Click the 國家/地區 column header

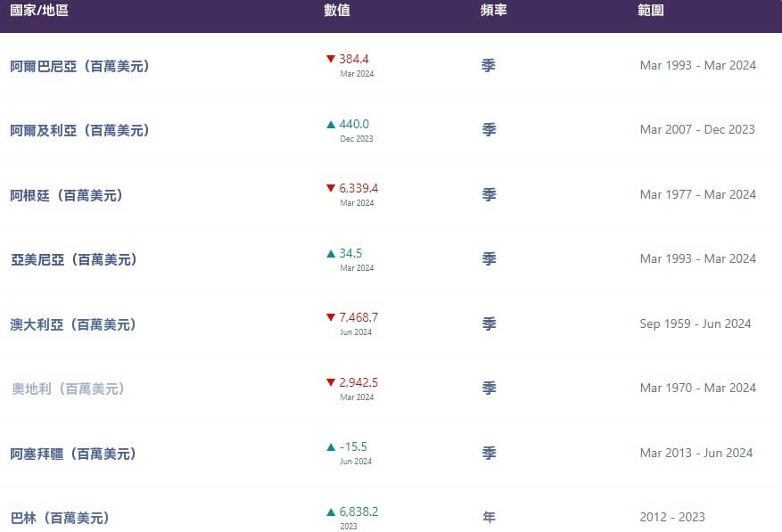[x=39, y=10]
